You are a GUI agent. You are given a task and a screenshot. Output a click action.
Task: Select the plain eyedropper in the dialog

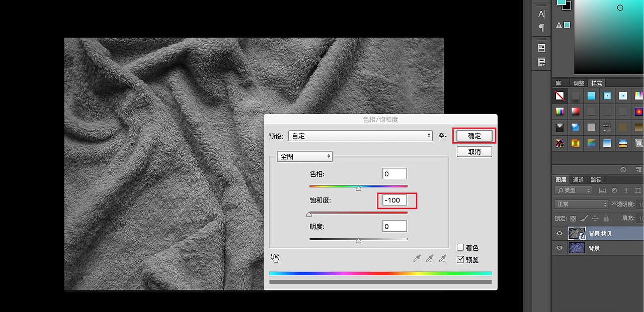417,259
